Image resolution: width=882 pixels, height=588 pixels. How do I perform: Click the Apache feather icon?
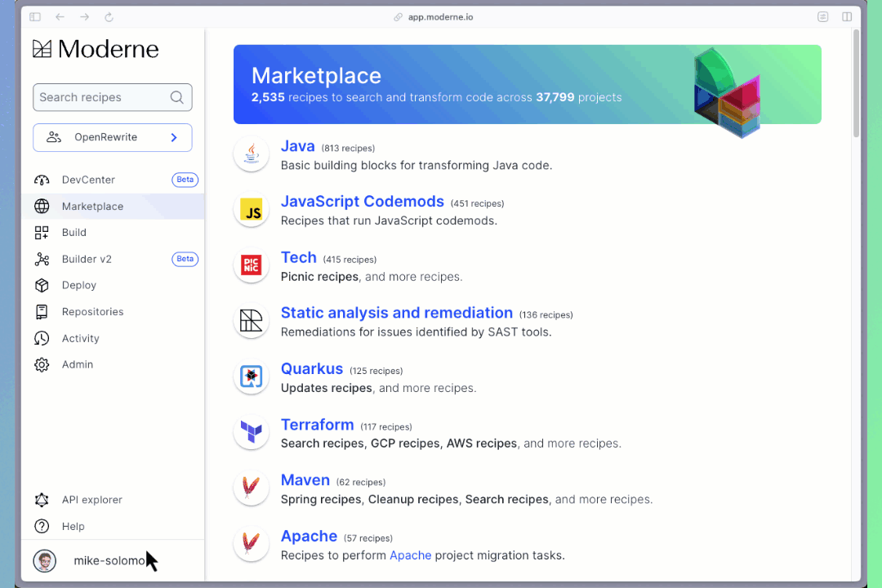251,544
